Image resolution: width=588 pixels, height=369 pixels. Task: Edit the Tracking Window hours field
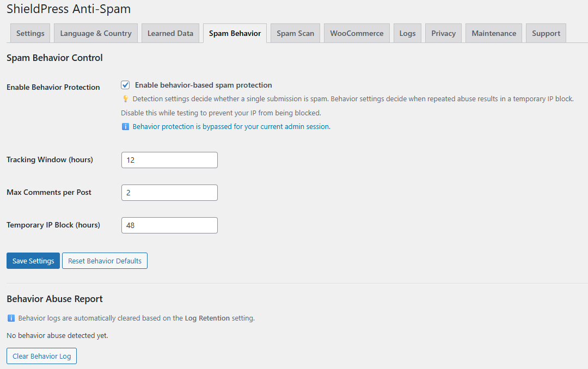point(169,160)
